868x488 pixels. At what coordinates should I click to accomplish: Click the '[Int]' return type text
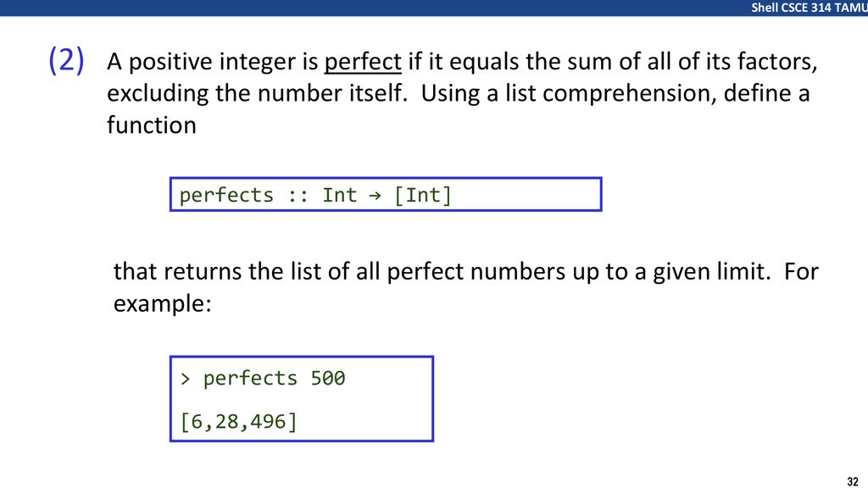tap(422, 196)
